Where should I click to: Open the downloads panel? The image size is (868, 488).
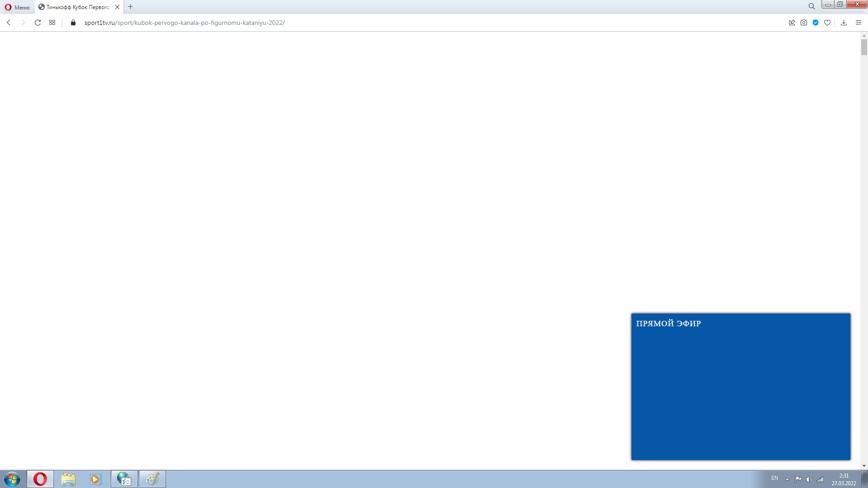click(x=844, y=23)
